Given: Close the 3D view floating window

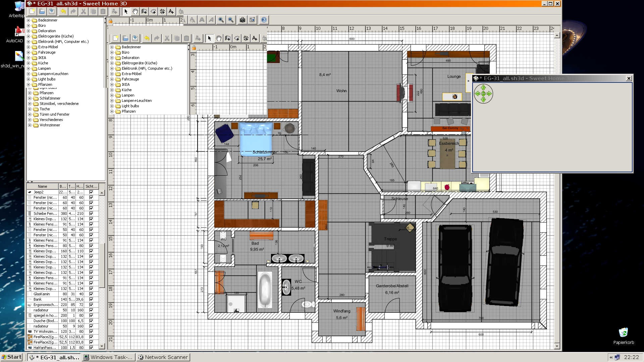Looking at the screenshot, I should point(629,78).
